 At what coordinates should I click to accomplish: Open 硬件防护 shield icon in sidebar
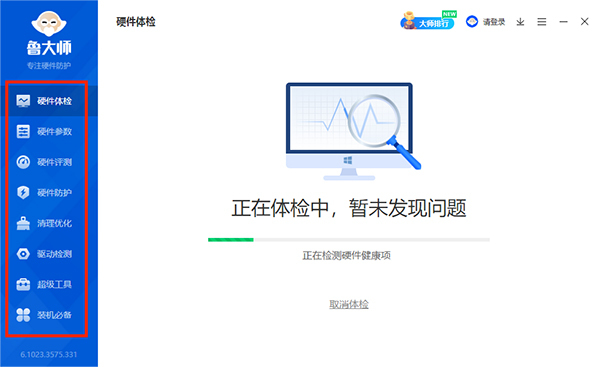[23, 192]
